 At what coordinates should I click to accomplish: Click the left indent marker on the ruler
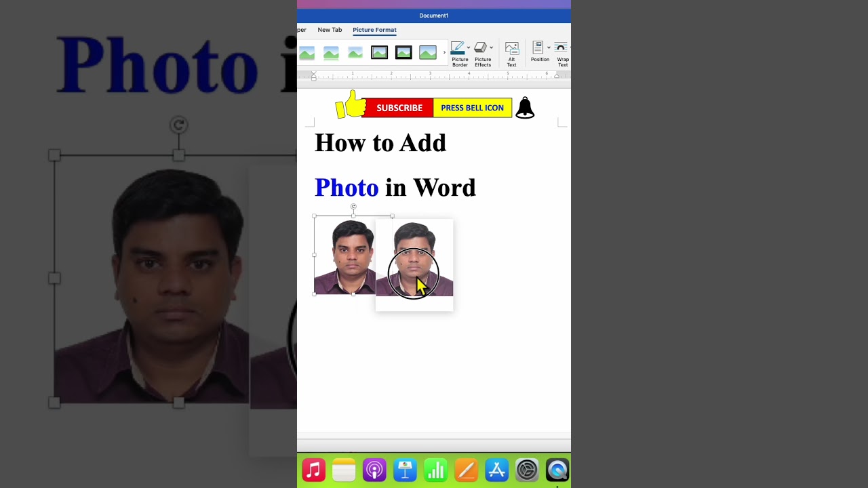(313, 76)
